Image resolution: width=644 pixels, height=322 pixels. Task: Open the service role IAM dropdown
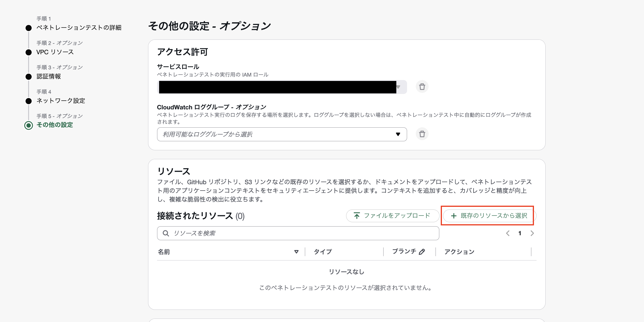coord(282,87)
